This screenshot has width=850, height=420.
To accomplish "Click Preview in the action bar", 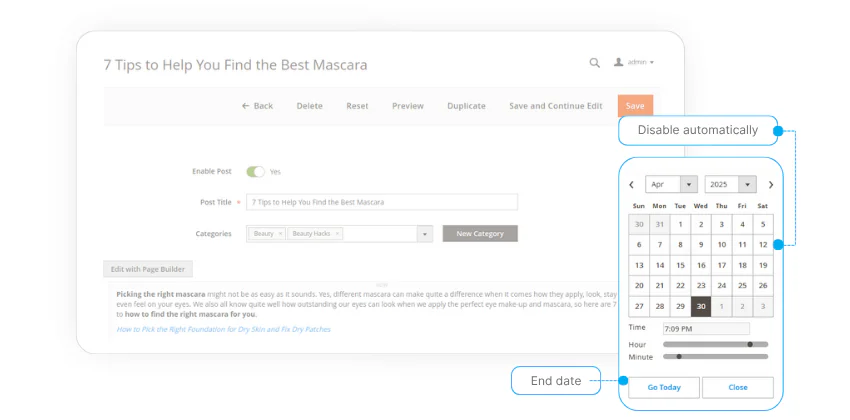I will click(x=407, y=106).
